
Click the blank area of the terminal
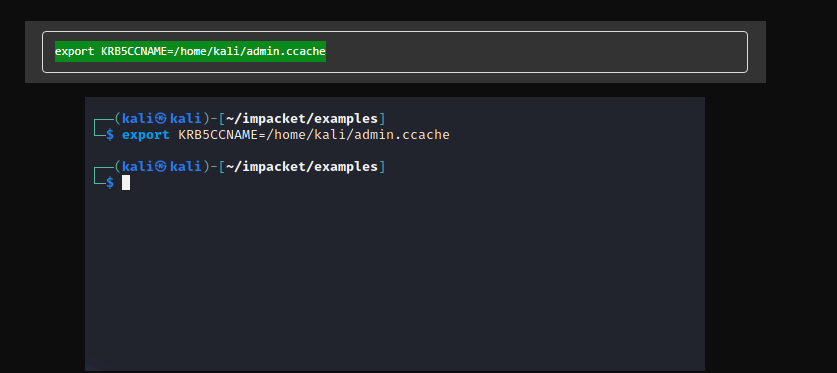tap(395, 277)
